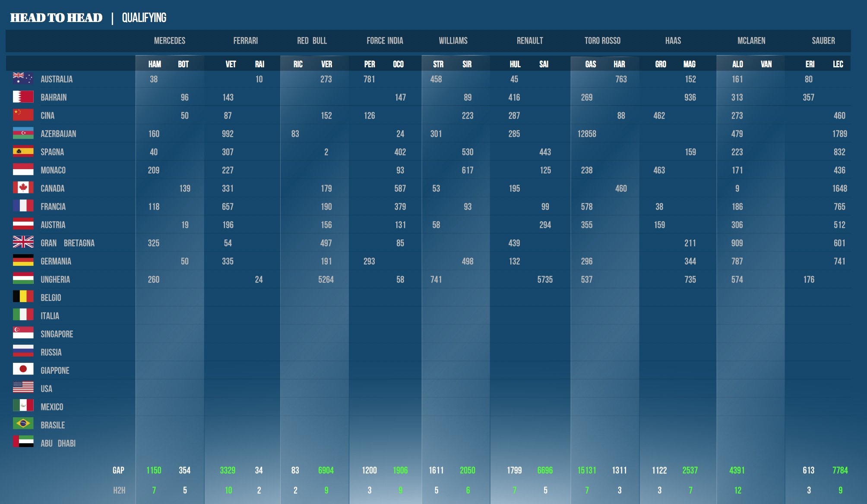Click the China flag icon

tap(23, 115)
